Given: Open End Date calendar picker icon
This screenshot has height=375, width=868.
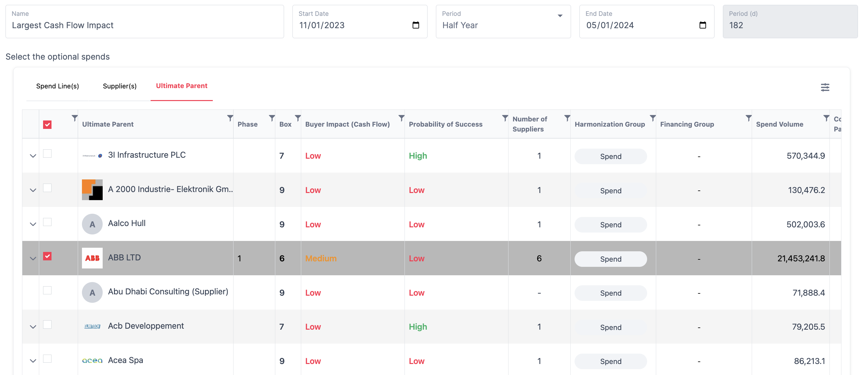Looking at the screenshot, I should click(702, 25).
